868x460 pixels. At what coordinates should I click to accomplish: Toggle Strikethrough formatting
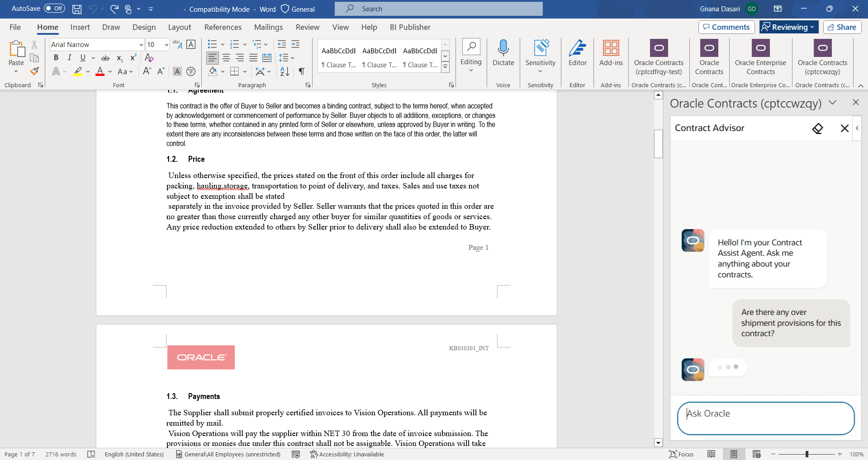[x=105, y=58]
